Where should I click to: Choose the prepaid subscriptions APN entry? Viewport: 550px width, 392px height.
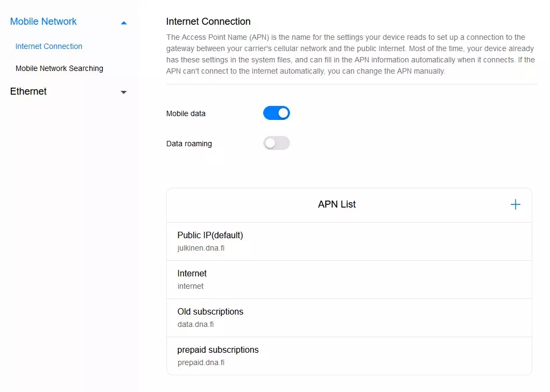tap(218, 350)
